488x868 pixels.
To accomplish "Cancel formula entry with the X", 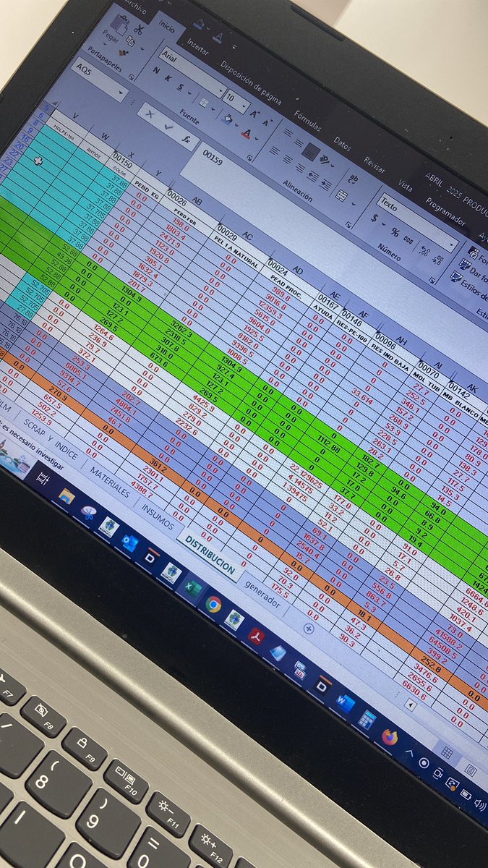I will (x=151, y=114).
